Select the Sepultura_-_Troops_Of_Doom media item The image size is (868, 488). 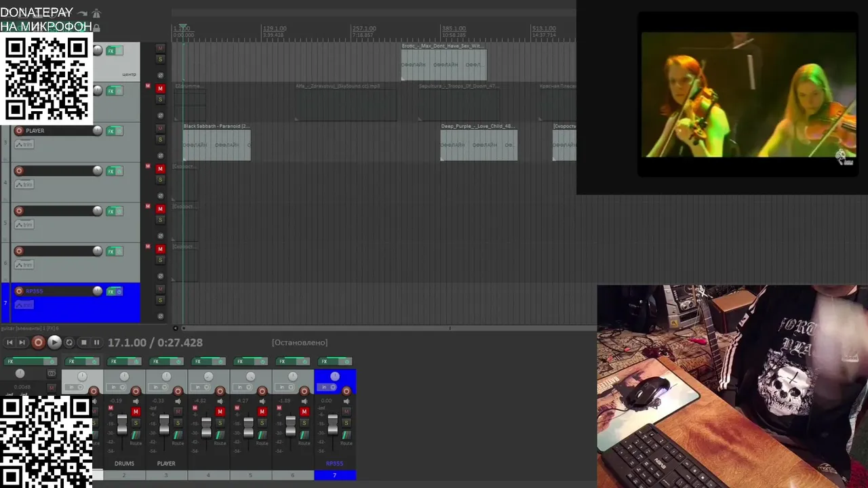458,102
